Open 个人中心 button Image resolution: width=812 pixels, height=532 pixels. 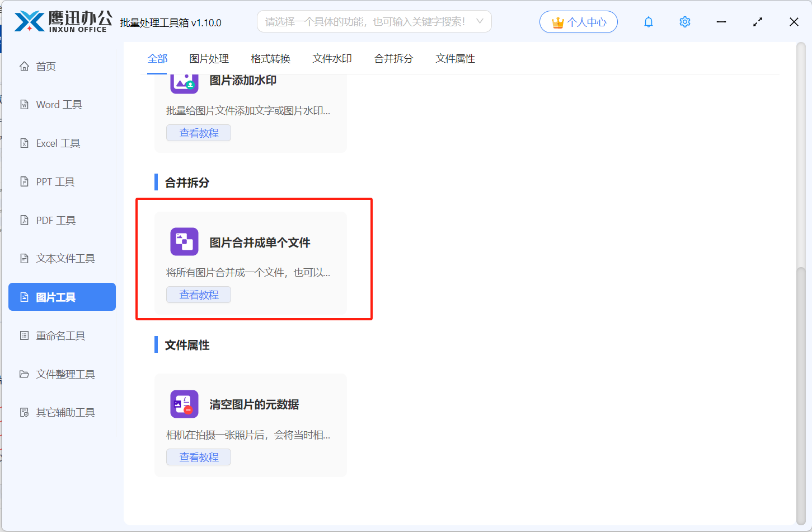[579, 22]
